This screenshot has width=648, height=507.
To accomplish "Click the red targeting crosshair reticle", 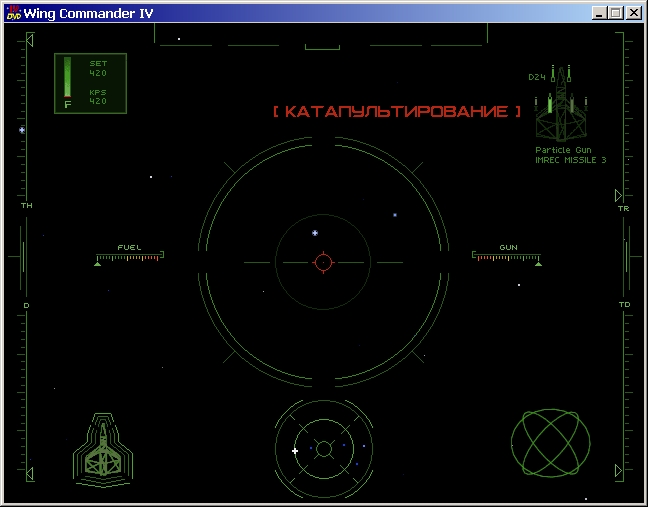I will (x=323, y=262).
